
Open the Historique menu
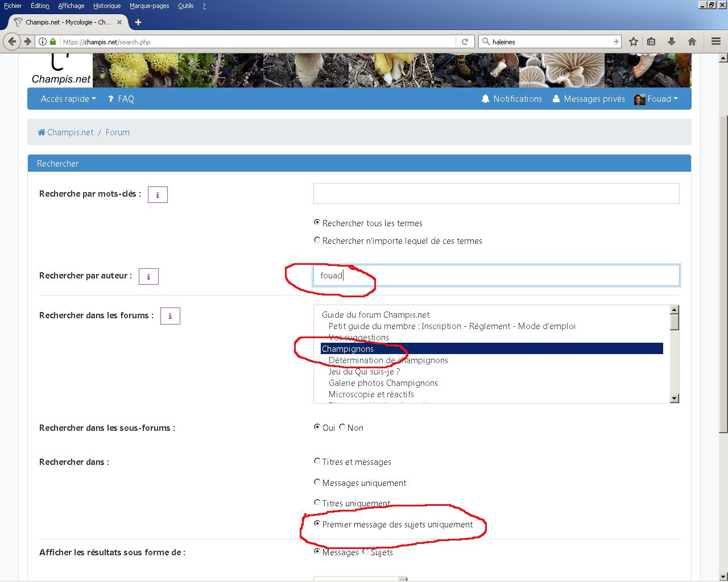pyautogui.click(x=107, y=6)
